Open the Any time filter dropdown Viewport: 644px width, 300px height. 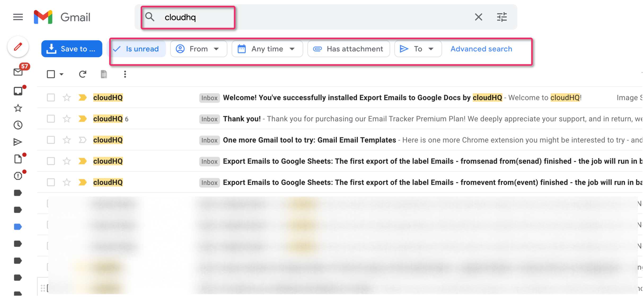pyautogui.click(x=267, y=49)
